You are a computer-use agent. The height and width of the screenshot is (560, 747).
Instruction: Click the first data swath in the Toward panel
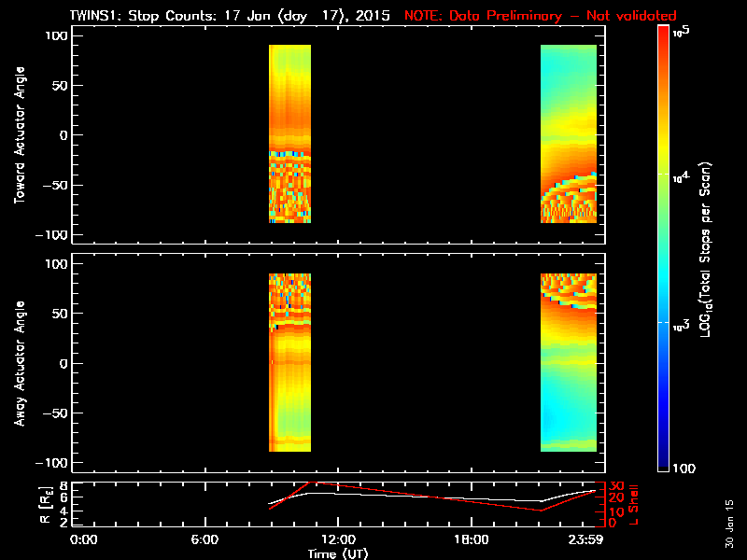click(x=289, y=133)
